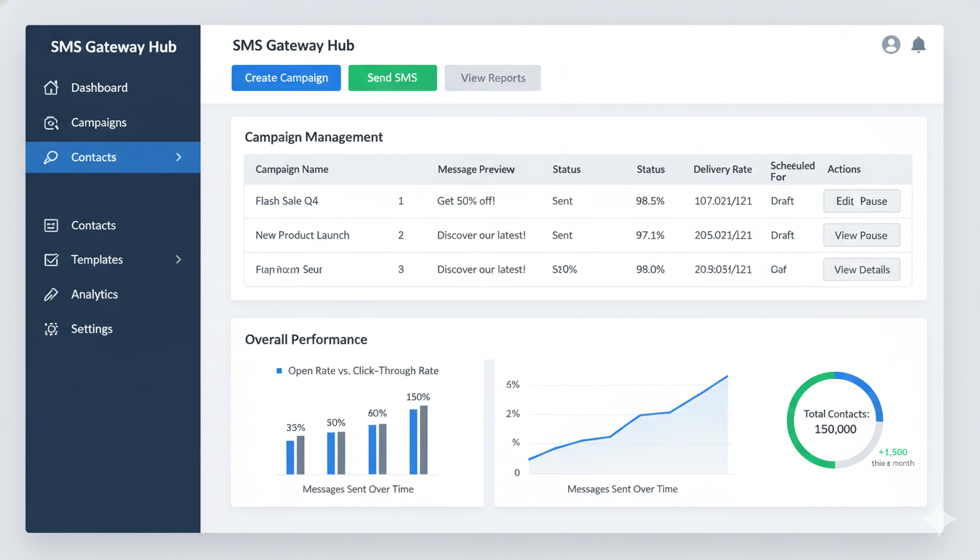Open the Dashboard home icon
This screenshot has height=560, width=980.
coord(51,87)
